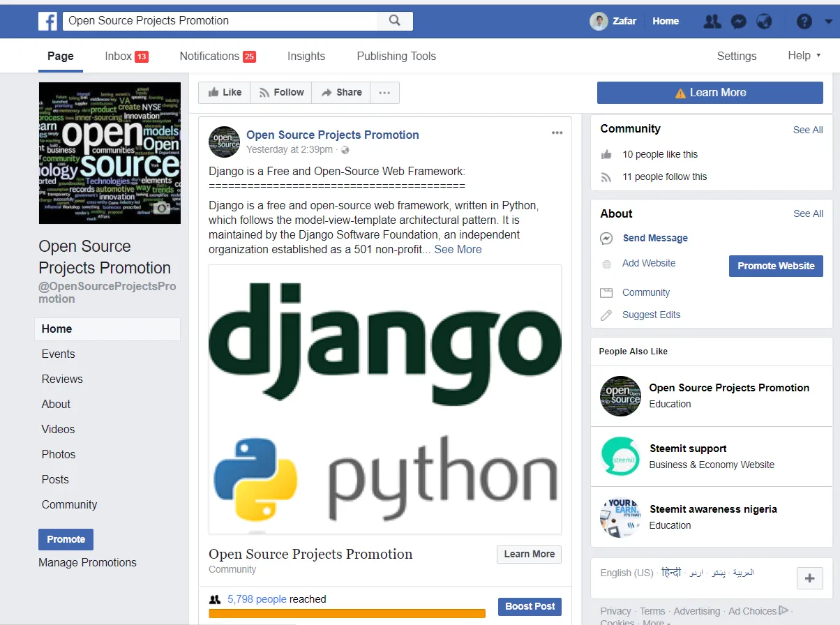Click the Send Message link
The height and width of the screenshot is (625, 840).
coord(655,239)
